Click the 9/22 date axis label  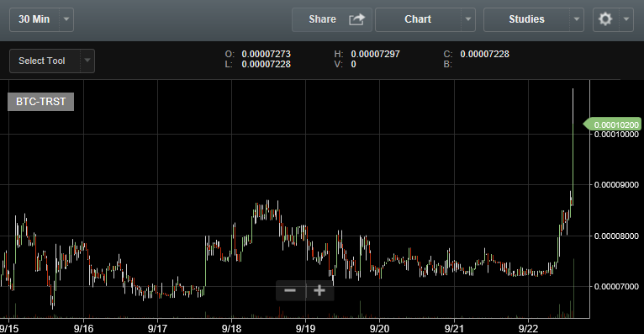click(528, 329)
